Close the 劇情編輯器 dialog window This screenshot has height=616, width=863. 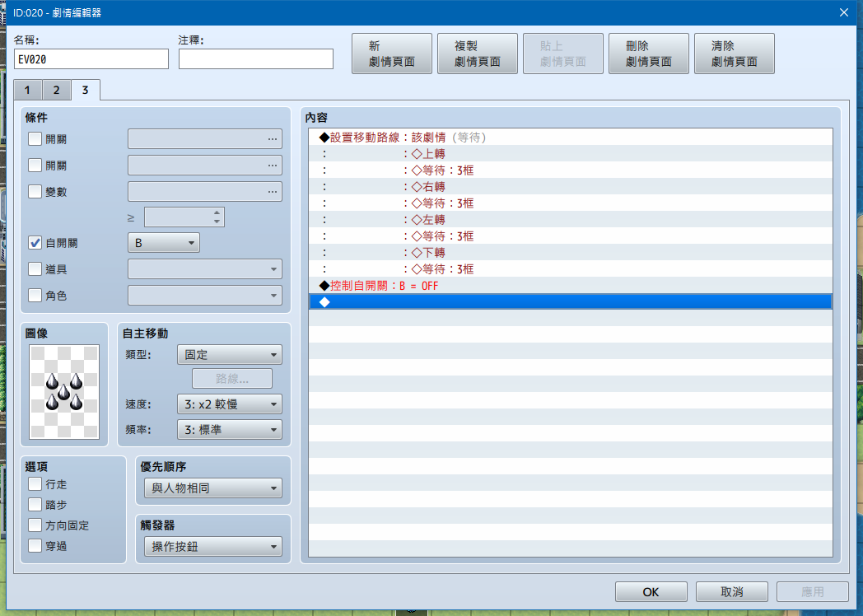(x=844, y=12)
